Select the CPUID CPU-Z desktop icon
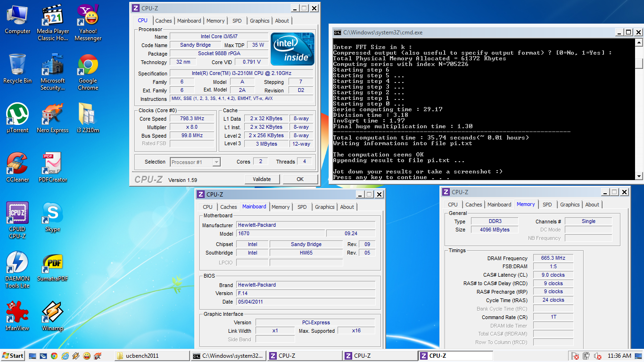Screen dimensions: 644x362 point(17,221)
